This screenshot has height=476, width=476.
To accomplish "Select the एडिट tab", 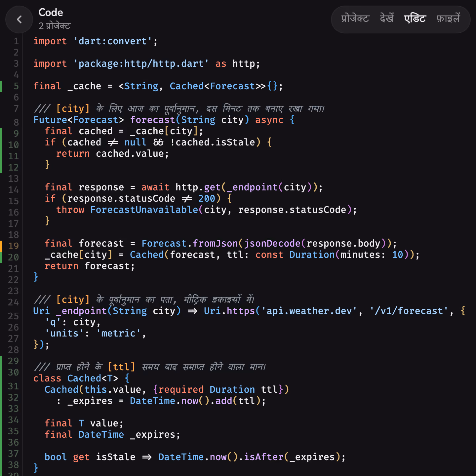I will tap(415, 19).
